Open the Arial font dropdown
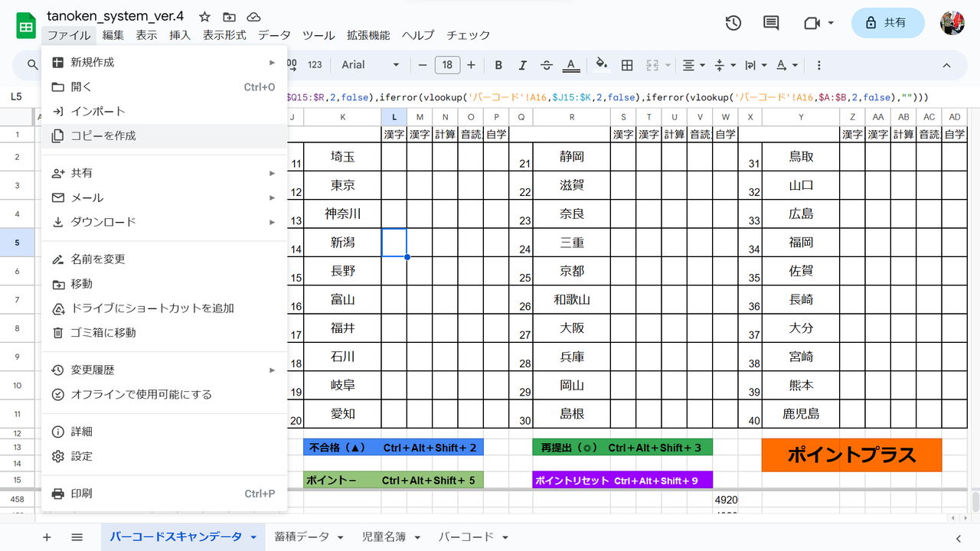 point(371,65)
